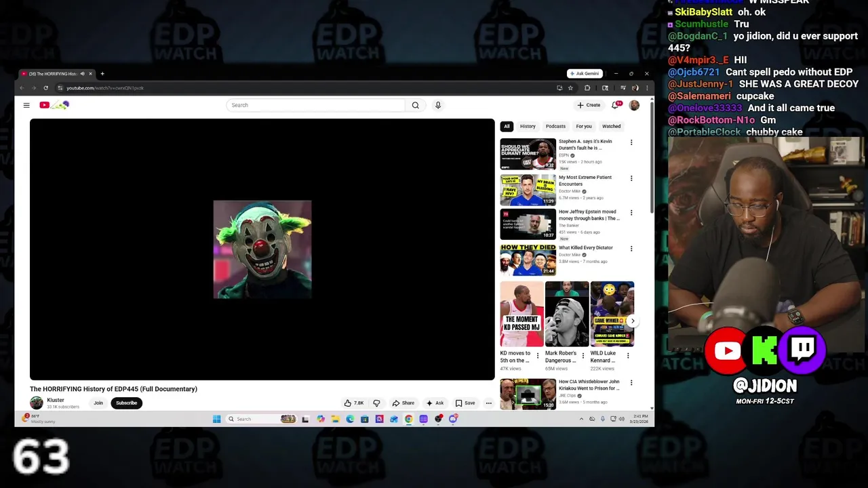Open Mark Rober's Dangerous short thumbnail
The image size is (868, 488).
(567, 314)
